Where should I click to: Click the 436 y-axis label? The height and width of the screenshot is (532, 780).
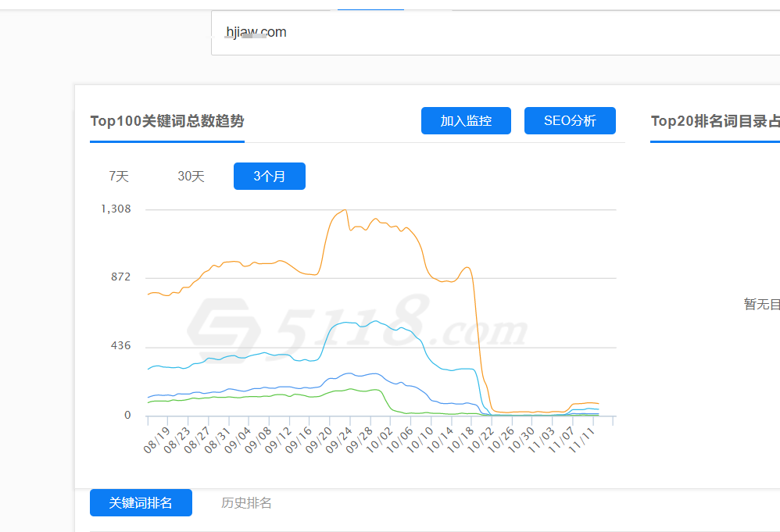[x=121, y=345]
